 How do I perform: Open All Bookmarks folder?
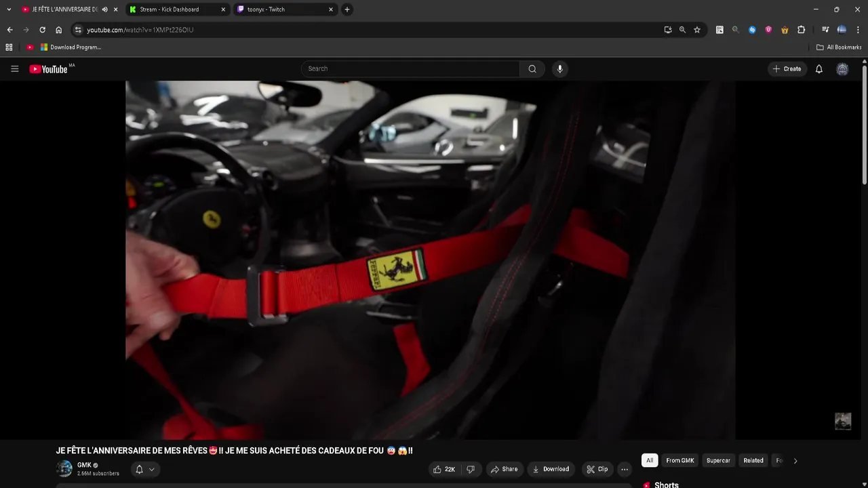click(839, 47)
